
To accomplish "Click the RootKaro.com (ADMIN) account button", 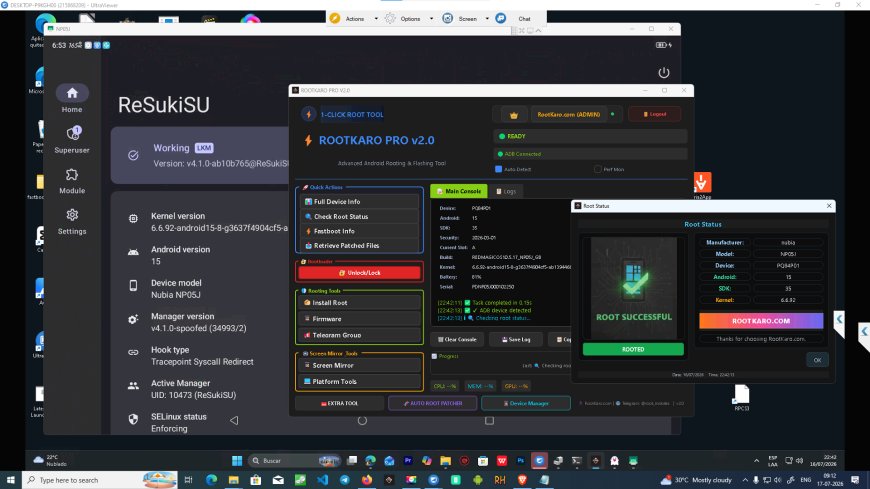I will click(x=569, y=114).
